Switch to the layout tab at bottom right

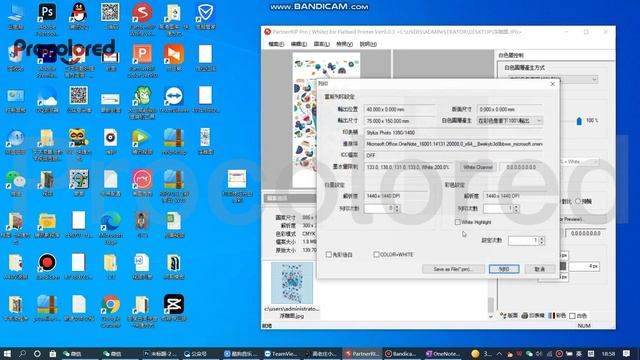coord(509,316)
